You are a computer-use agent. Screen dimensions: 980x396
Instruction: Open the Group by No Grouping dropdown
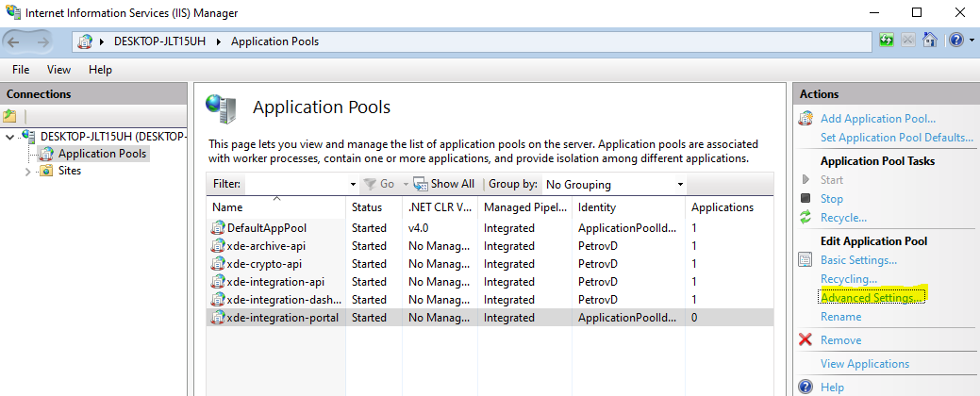[x=614, y=184]
